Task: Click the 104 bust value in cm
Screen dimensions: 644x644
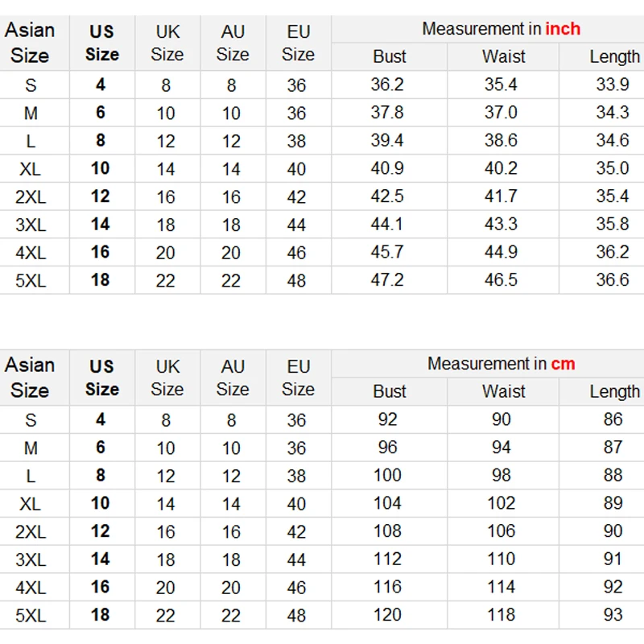Action: point(387,503)
